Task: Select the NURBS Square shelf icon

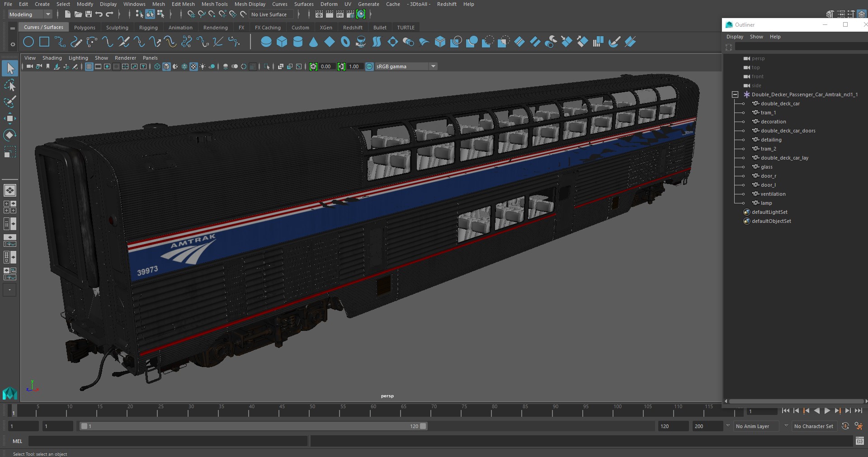Action: tap(44, 42)
